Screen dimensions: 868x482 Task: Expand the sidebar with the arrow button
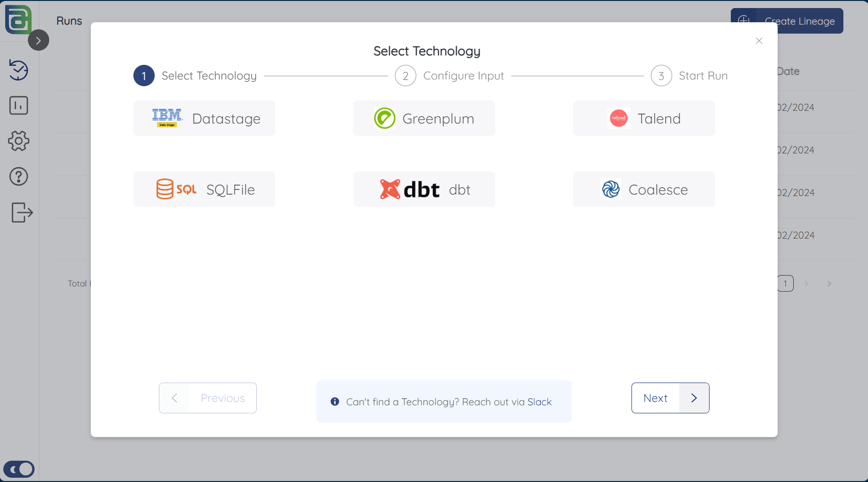tap(38, 40)
